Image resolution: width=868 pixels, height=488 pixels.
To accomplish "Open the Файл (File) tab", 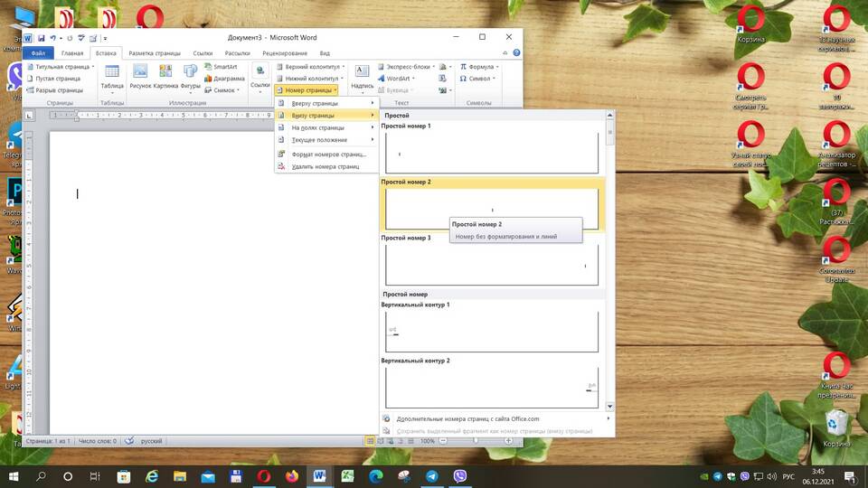I will (38, 53).
